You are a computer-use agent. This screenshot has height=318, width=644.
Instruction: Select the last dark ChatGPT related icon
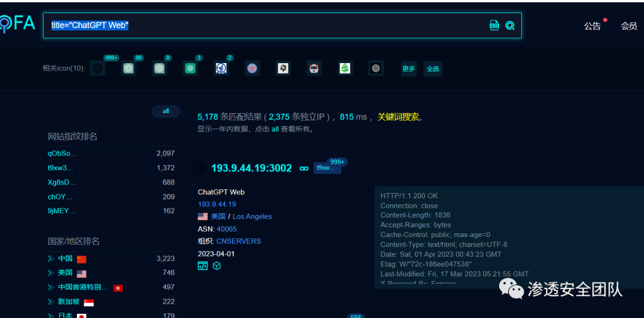tap(376, 68)
